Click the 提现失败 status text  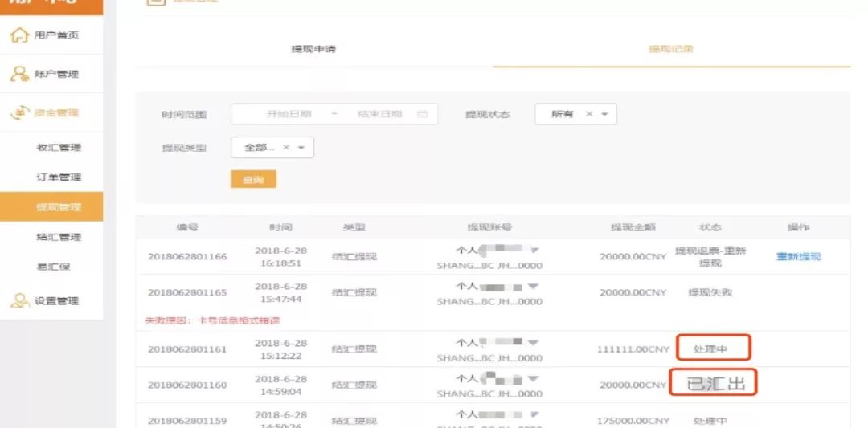tap(710, 292)
